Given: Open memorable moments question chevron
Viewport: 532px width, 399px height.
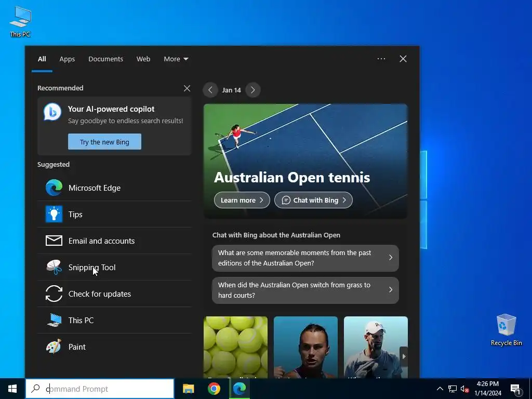Looking at the screenshot, I should coord(391,258).
